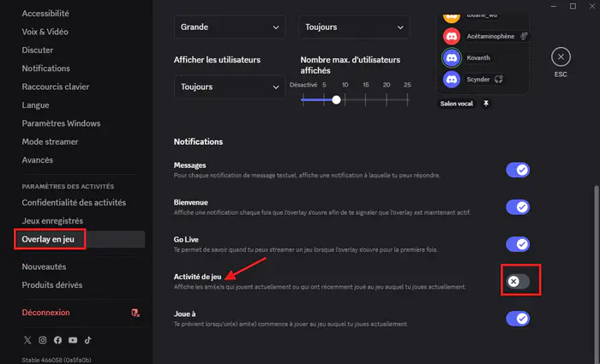This screenshot has height=364, width=600.
Task: Open Confidentialité des activités settings
Action: pos(74,203)
